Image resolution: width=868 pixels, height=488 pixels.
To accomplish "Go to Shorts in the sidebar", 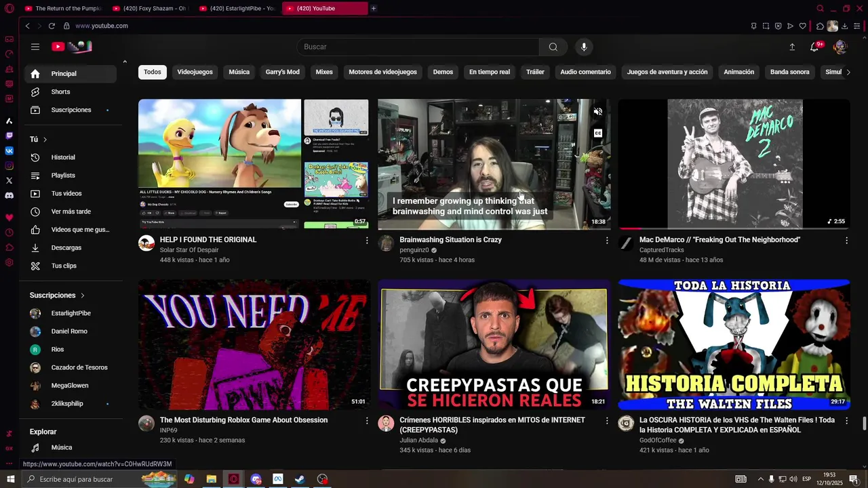I will coord(71,91).
